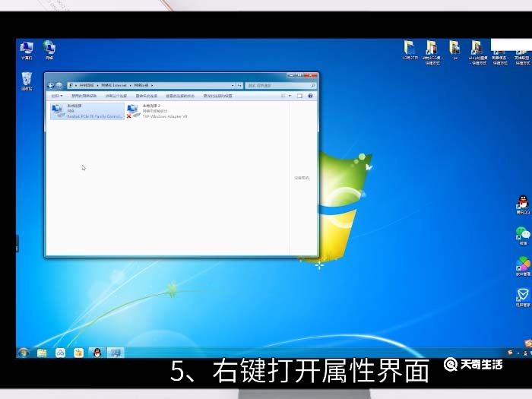Open the Network desktop icon
The width and height of the screenshot is (532, 399).
[x=49, y=50]
